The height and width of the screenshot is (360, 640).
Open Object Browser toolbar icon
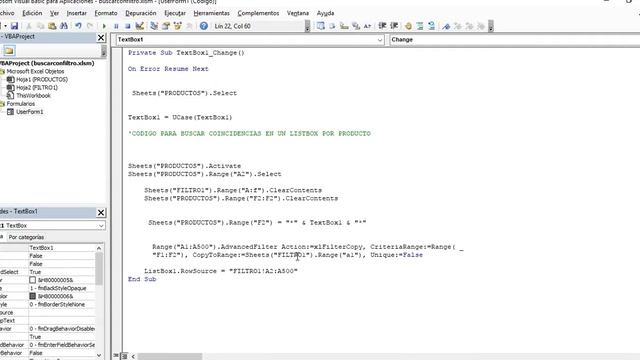coord(178,26)
